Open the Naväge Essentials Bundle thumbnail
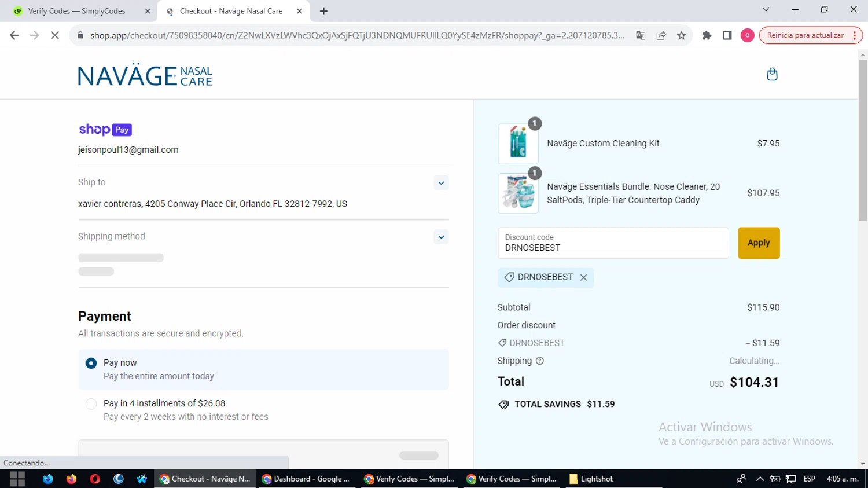This screenshot has height=488, width=868. pyautogui.click(x=518, y=193)
